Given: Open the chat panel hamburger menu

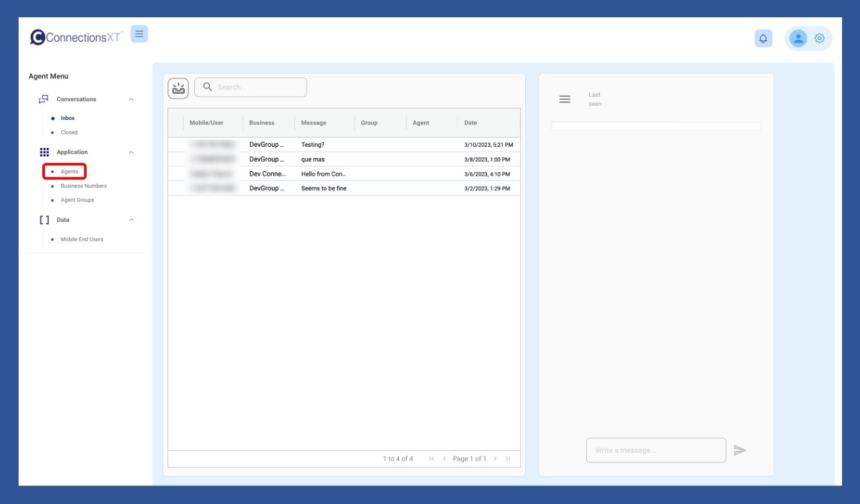Looking at the screenshot, I should (x=565, y=99).
